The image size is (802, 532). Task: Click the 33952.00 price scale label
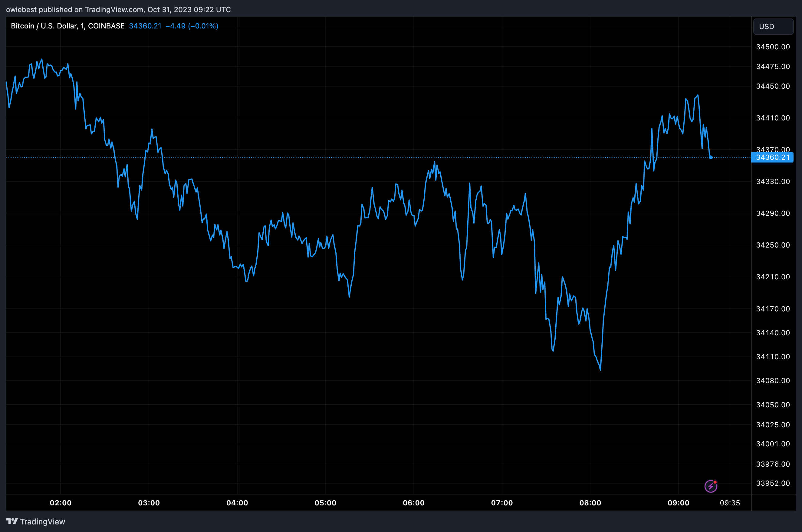[773, 483]
